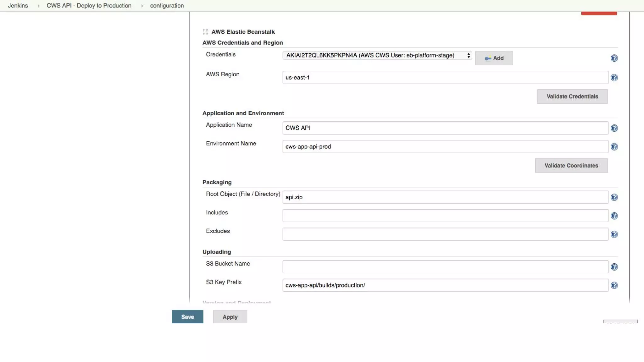Open CWS API - Deploy to Production breadcrumb

pyautogui.click(x=89, y=6)
